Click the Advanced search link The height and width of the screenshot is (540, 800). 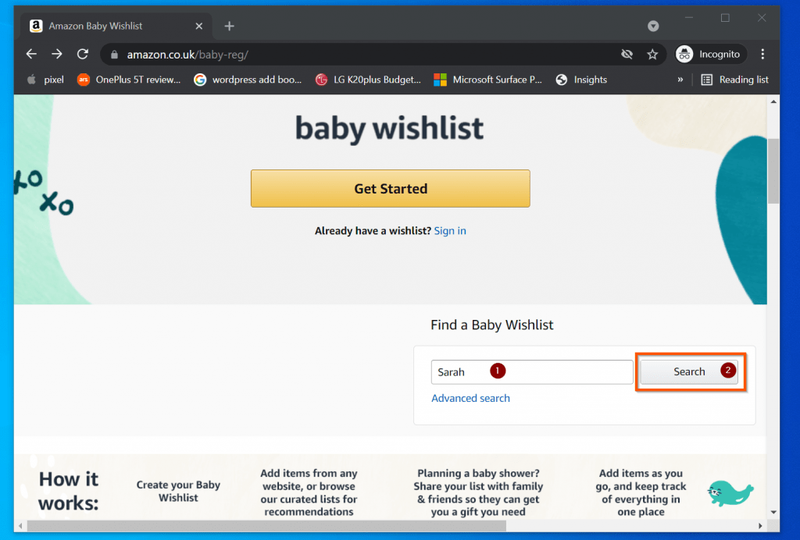(470, 398)
